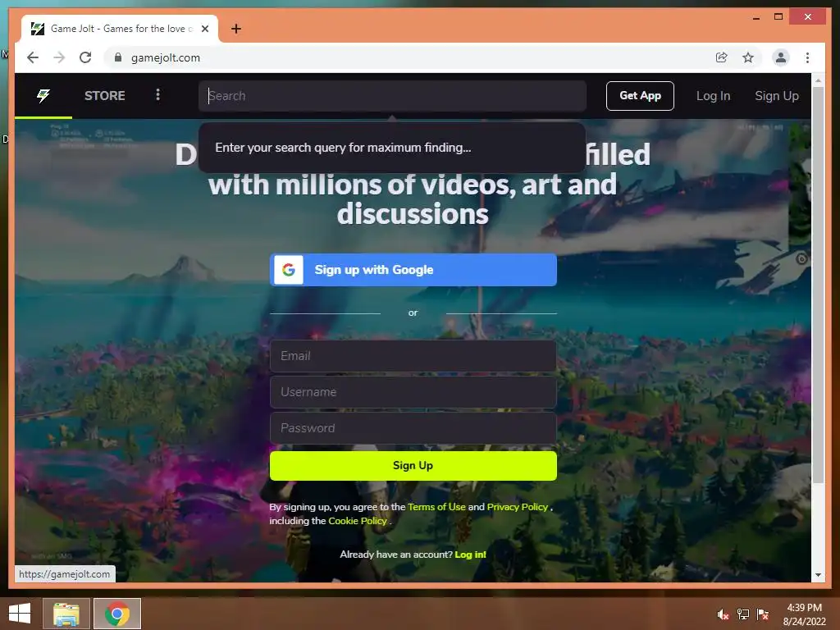
Task: Click the scrollbar down arrow
Action: 818,575
